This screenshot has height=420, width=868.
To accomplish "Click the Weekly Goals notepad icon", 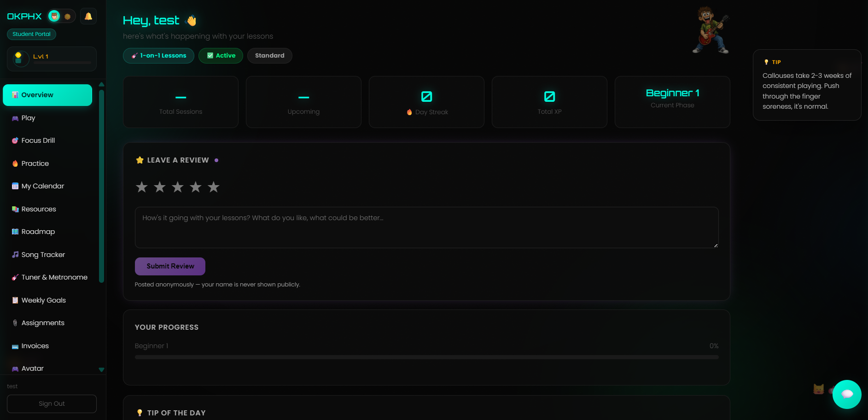I will point(15,300).
